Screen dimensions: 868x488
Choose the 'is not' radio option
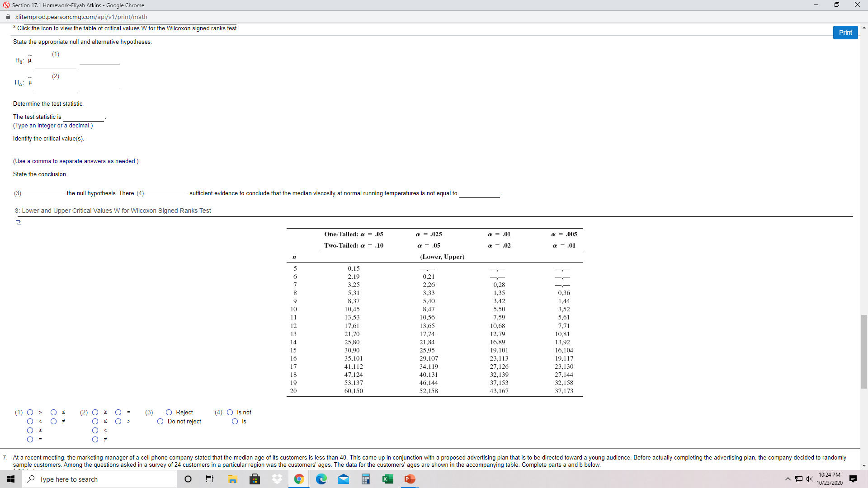tap(230, 412)
